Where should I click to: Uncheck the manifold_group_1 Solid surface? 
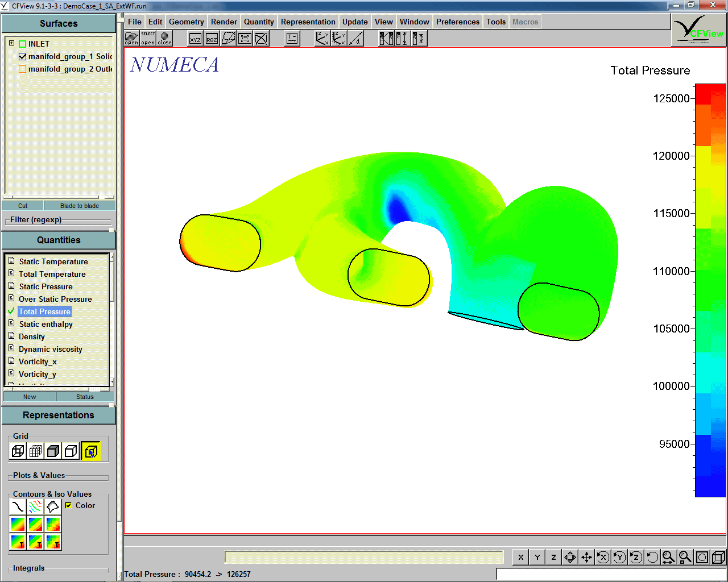point(22,56)
